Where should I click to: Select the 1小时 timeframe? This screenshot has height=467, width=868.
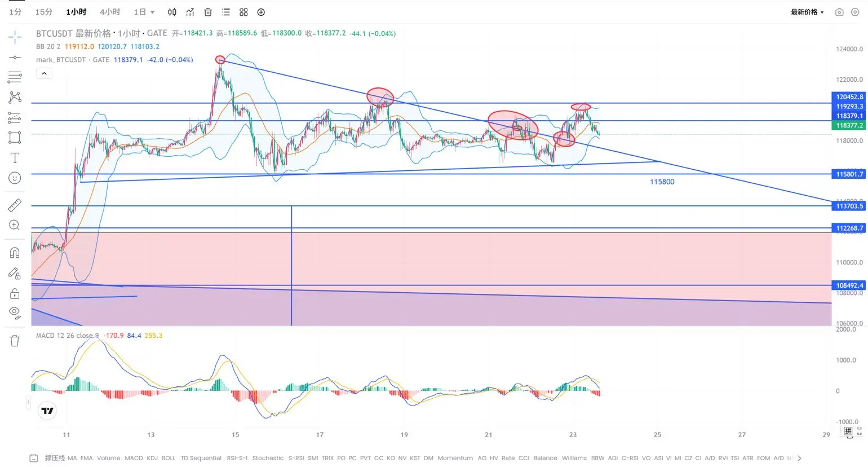click(76, 12)
